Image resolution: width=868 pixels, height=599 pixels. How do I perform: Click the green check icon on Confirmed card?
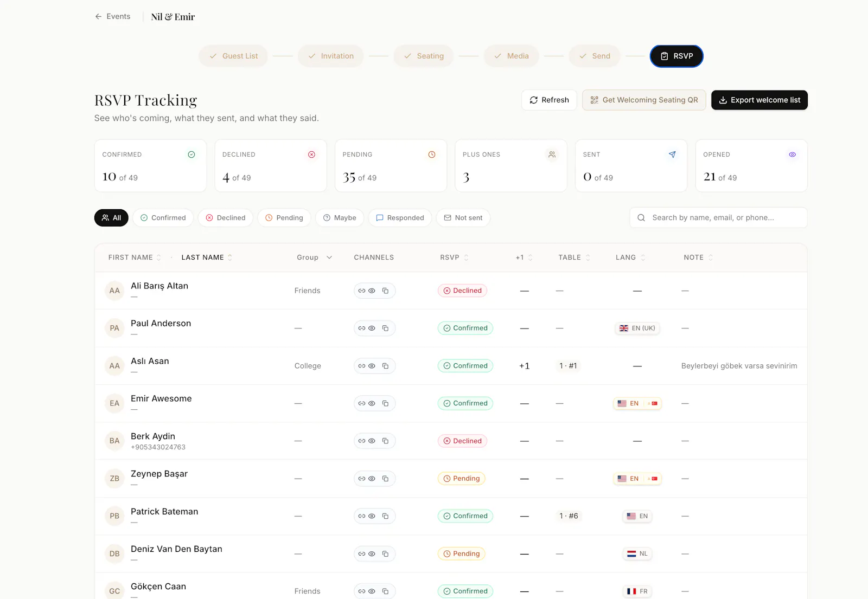coord(192,154)
